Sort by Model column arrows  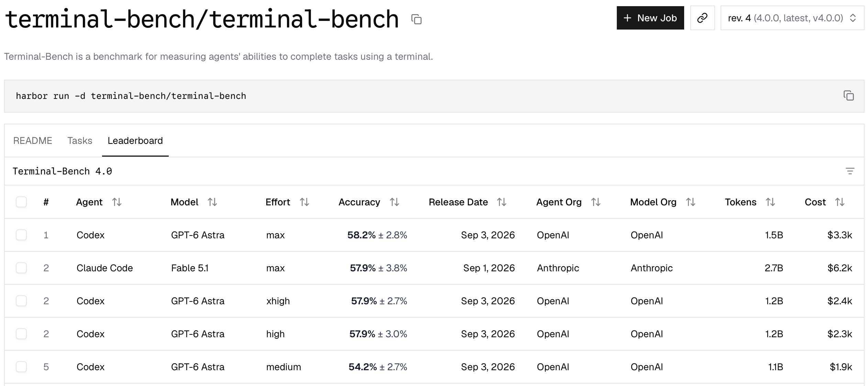212,202
